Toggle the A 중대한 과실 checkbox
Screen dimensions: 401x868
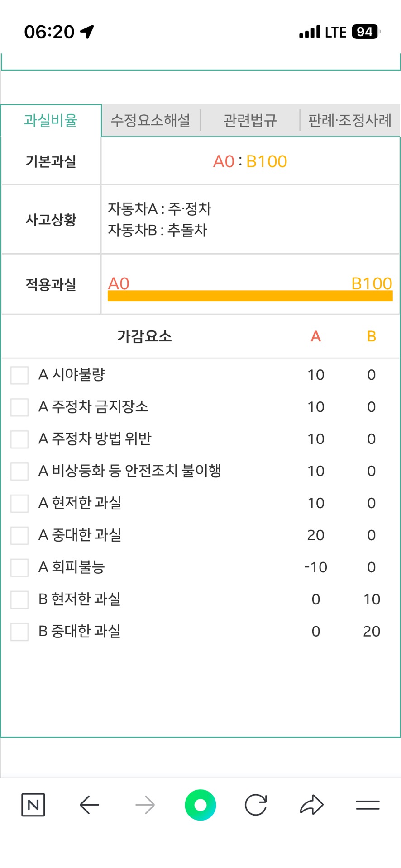coord(19,535)
